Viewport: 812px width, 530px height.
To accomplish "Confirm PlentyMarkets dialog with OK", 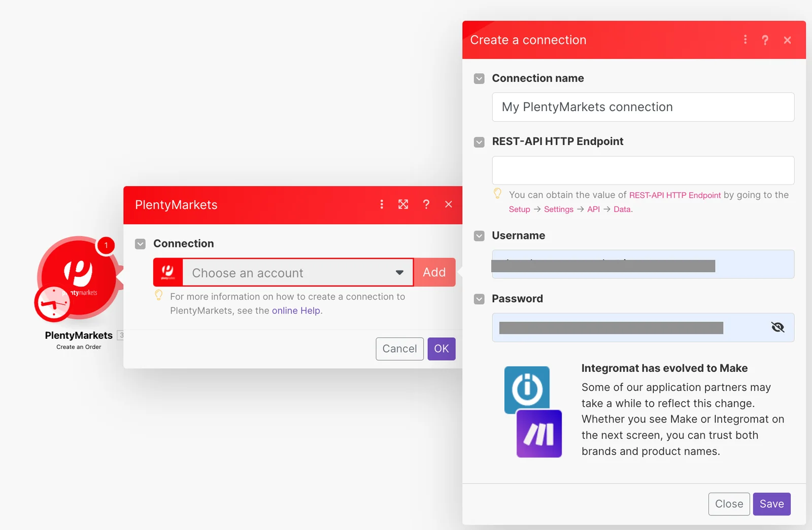I will [x=442, y=349].
